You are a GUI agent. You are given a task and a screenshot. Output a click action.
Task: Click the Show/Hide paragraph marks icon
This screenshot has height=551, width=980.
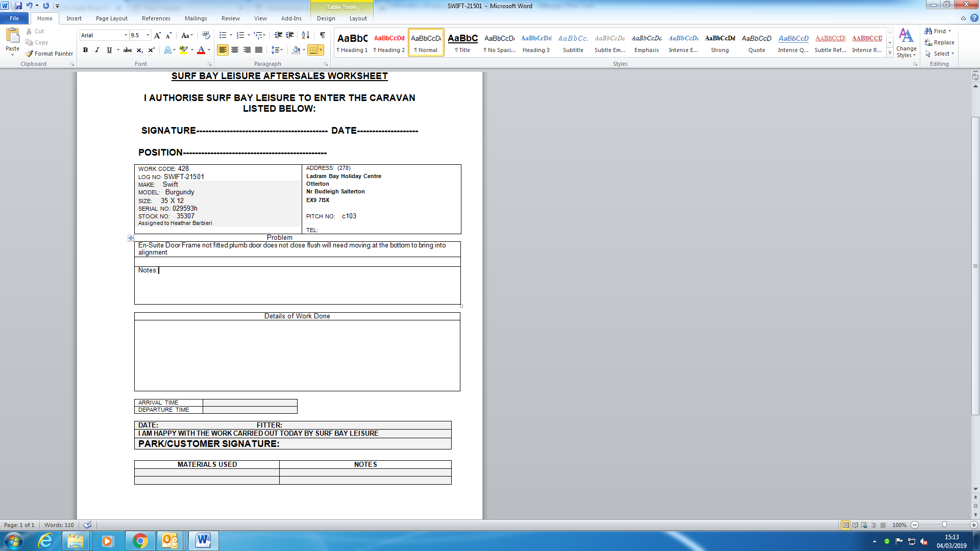322,35
